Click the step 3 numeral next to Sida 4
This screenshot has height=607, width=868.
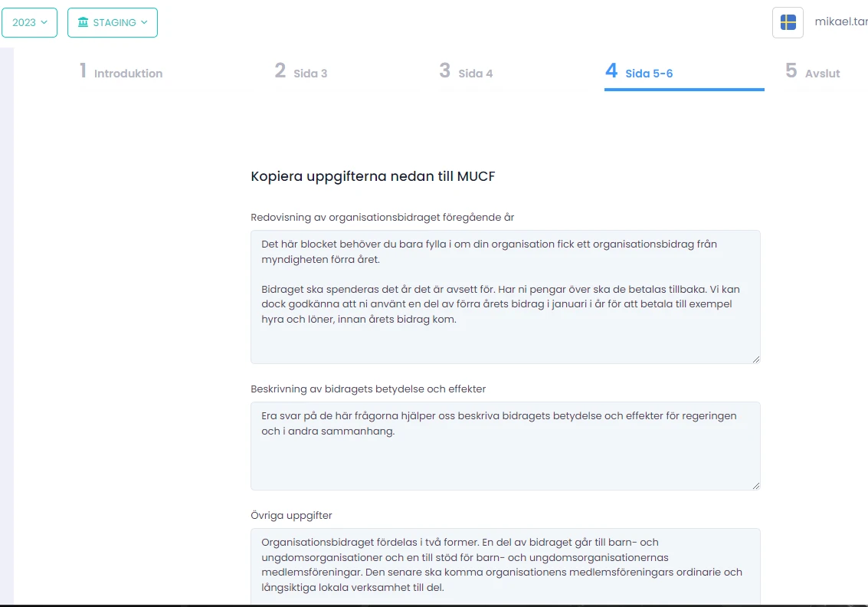point(444,70)
